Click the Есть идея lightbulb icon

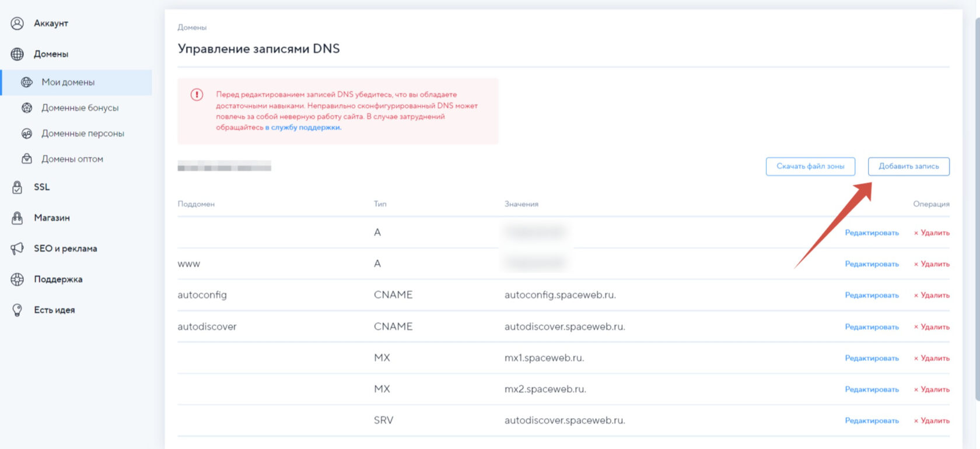(x=17, y=310)
